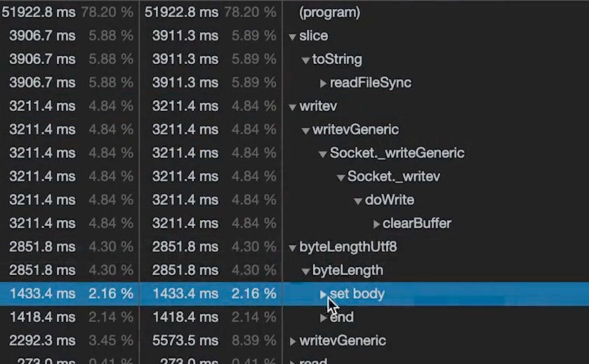Collapse the toString tree node arrow
Viewport: 589px width, 364px height.
click(305, 60)
